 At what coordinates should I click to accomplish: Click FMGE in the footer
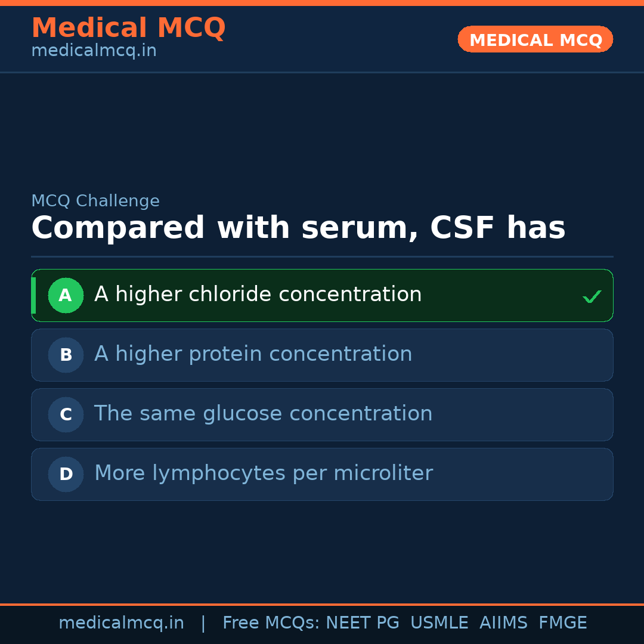[562, 623]
